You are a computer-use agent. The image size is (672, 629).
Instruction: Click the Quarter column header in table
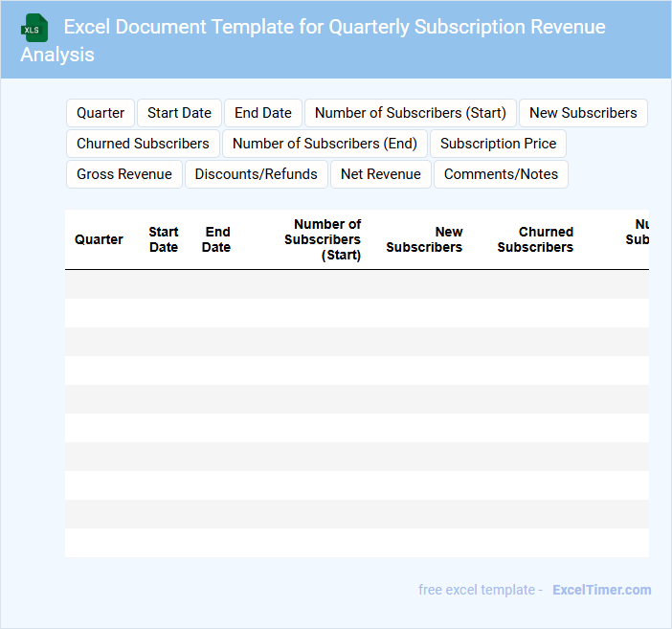pos(99,239)
